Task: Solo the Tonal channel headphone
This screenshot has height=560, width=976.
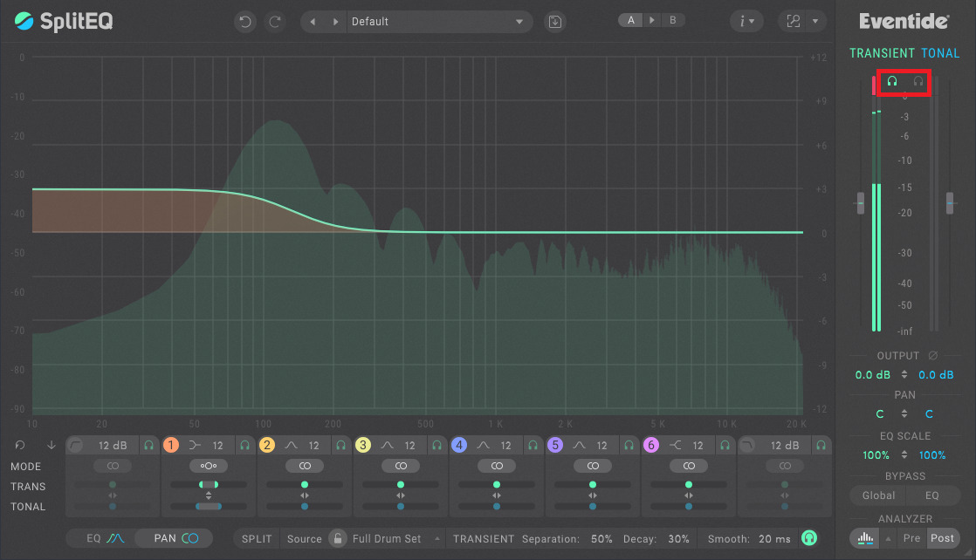Action: click(x=918, y=81)
